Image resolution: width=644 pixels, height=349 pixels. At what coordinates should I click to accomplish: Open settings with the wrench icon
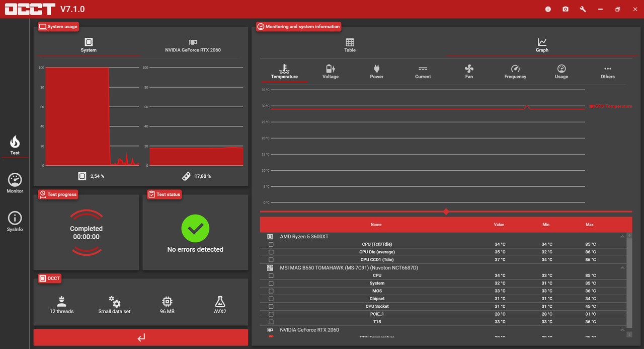tap(583, 9)
